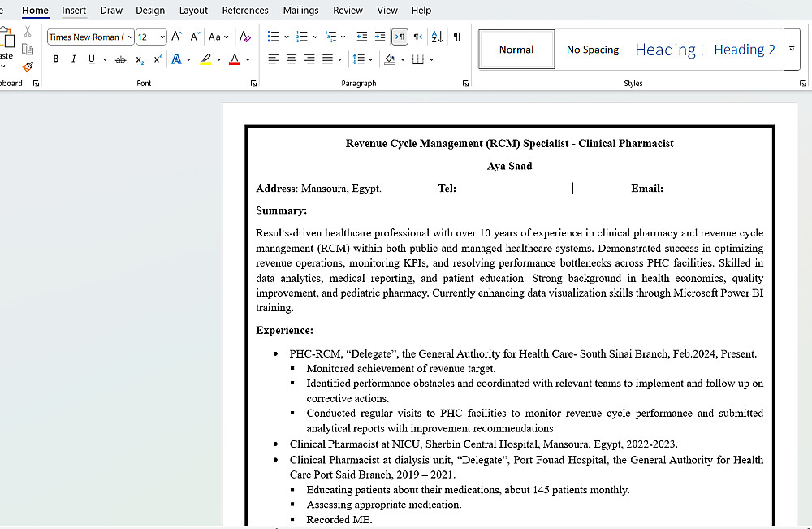The image size is (812, 529).
Task: Apply the Numbering list style
Action: click(x=301, y=37)
